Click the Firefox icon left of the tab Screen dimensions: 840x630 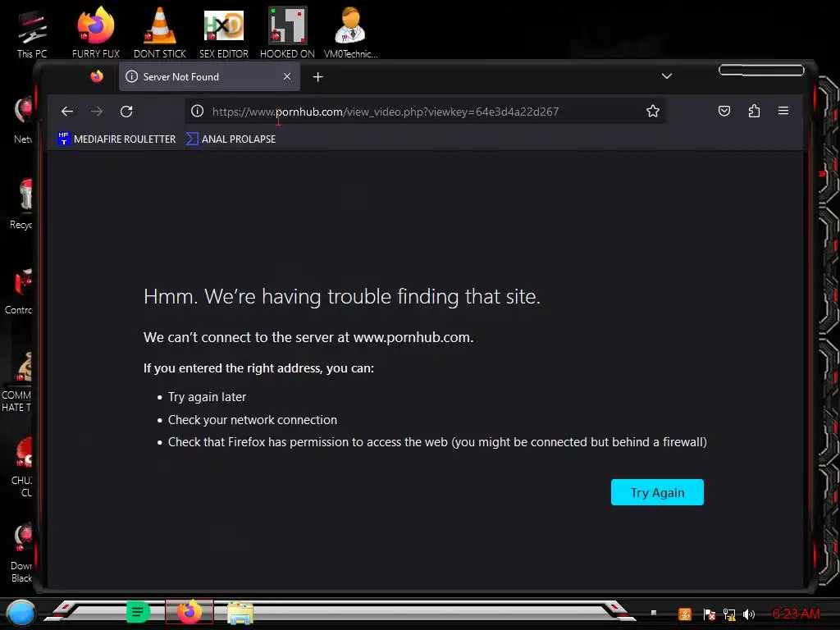[97, 76]
